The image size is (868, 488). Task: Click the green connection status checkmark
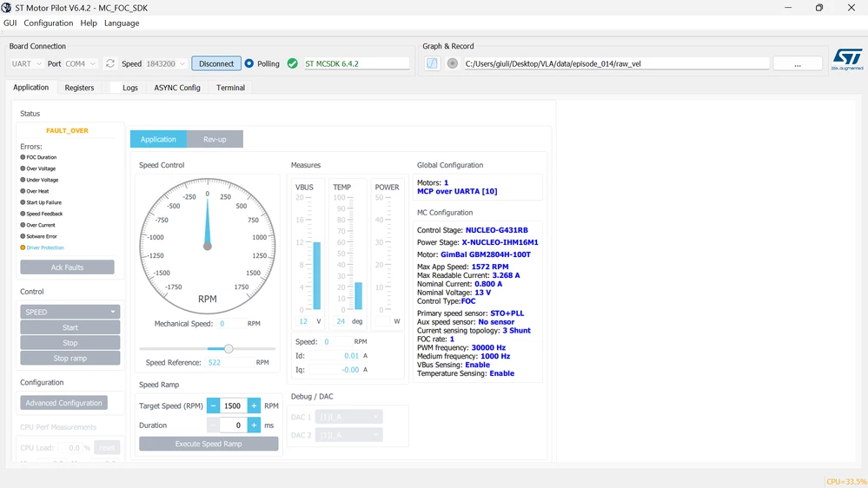click(292, 63)
